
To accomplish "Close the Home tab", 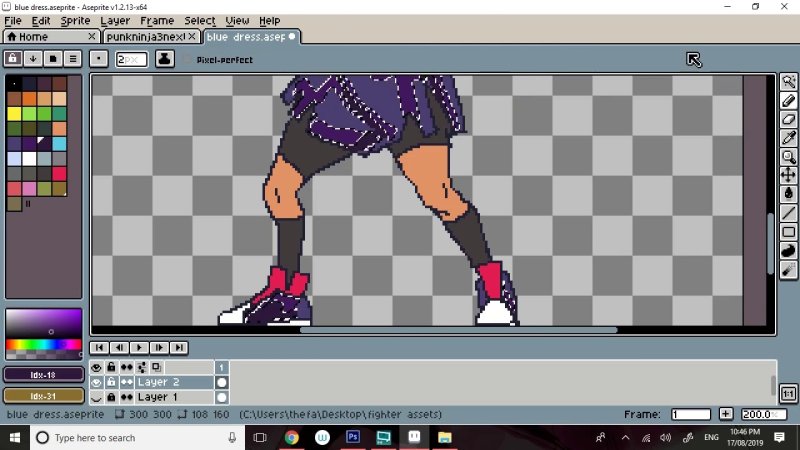I will [x=92, y=36].
